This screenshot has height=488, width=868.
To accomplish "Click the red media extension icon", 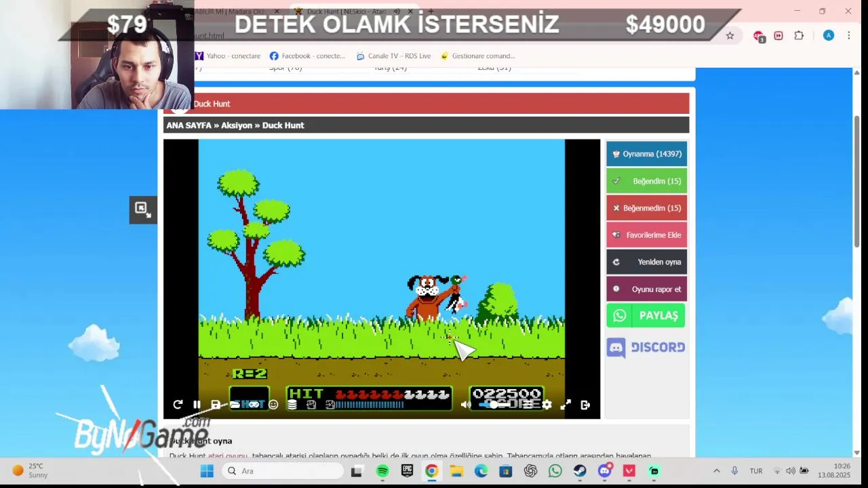I will point(778,35).
